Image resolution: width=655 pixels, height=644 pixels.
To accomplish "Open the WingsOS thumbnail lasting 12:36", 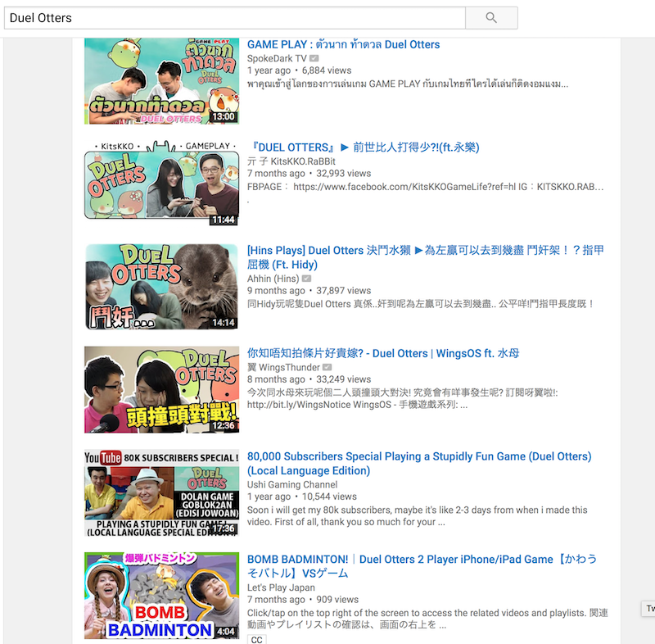I will click(161, 389).
